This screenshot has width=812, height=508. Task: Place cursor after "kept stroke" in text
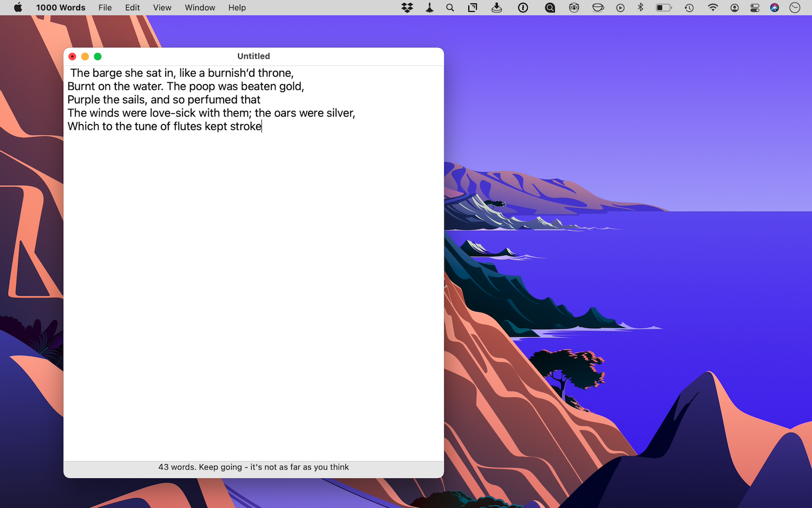click(x=262, y=127)
